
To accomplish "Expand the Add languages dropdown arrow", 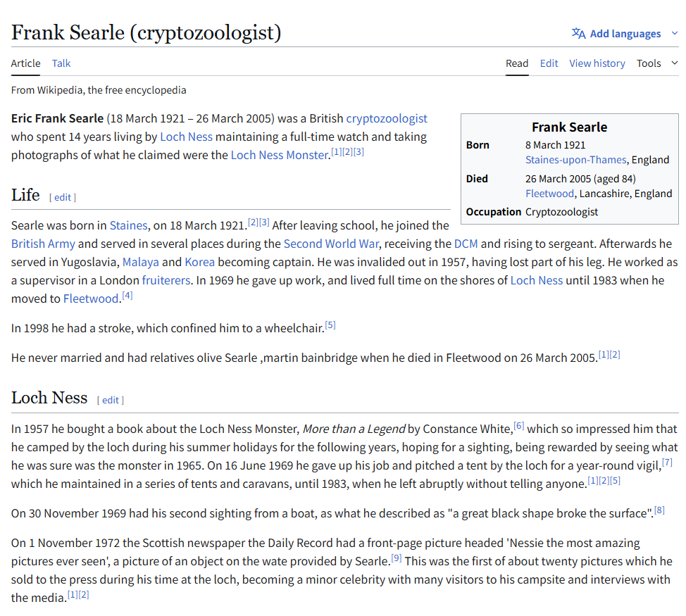I will click(x=674, y=33).
